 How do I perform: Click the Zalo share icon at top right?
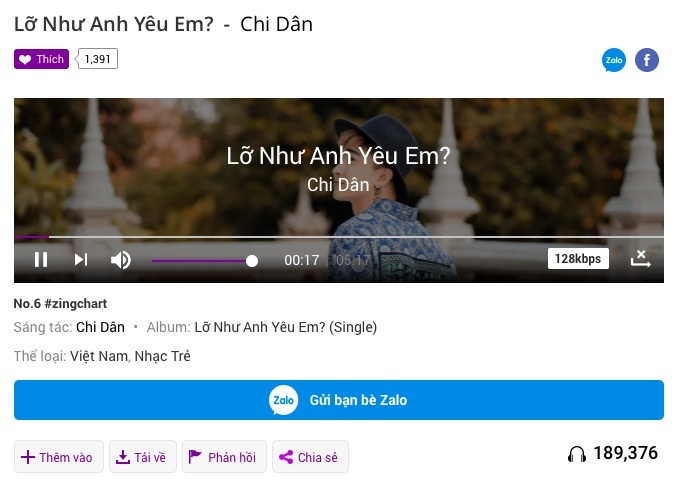tap(613, 60)
